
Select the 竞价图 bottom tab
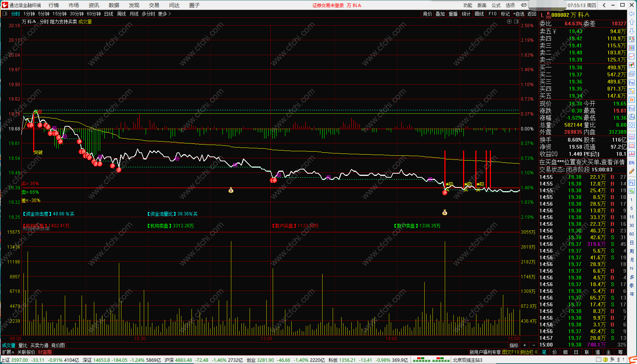pyautogui.click(x=58, y=345)
